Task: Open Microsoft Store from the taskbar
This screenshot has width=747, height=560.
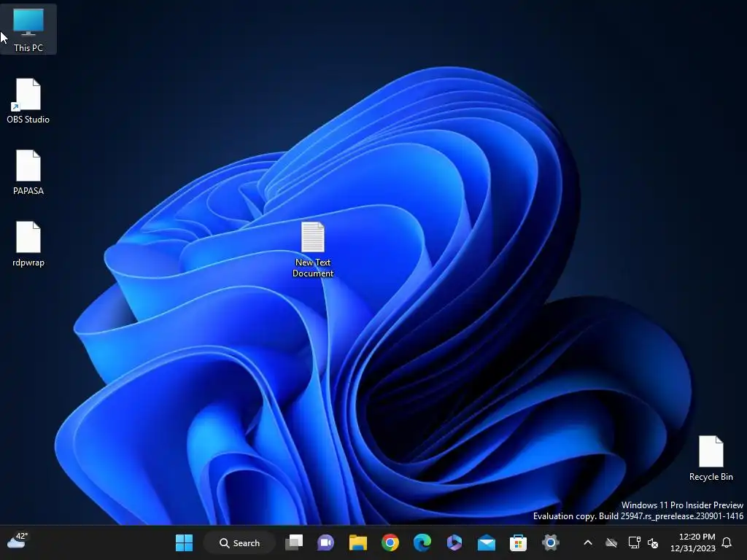Action: click(519, 542)
